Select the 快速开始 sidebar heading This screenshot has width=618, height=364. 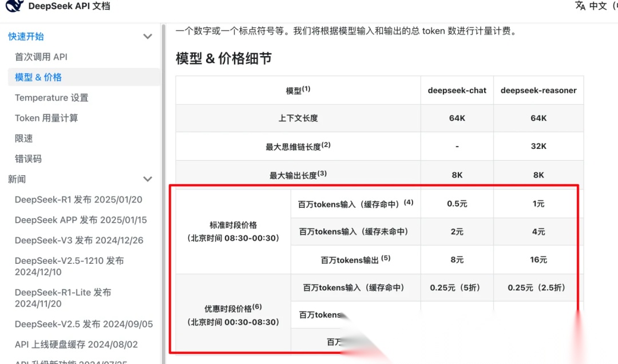[x=26, y=36]
